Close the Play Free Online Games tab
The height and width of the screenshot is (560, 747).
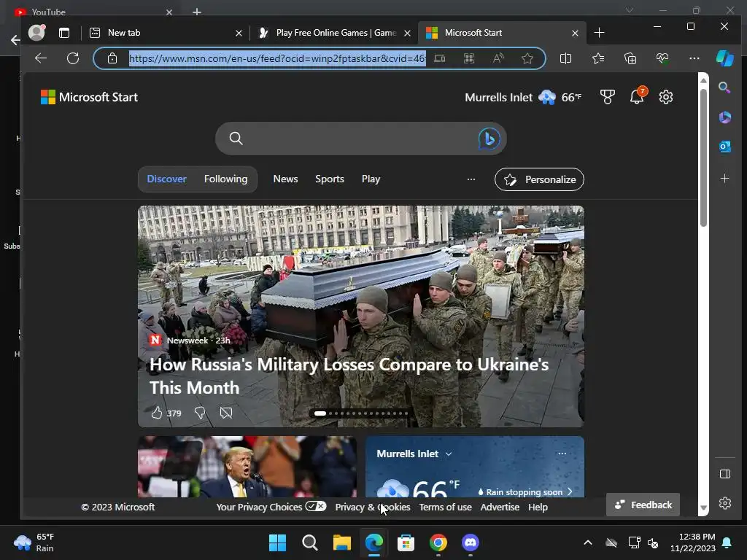(x=407, y=33)
